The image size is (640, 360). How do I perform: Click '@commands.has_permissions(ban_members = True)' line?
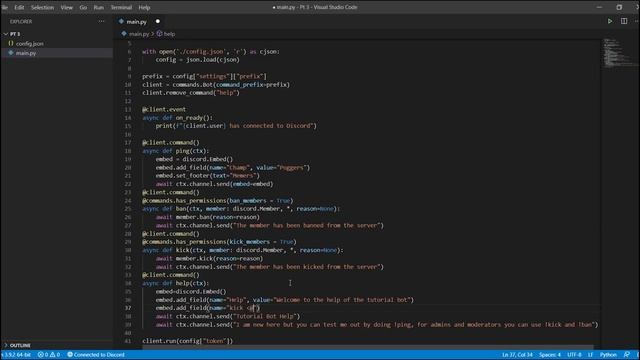pos(218,201)
